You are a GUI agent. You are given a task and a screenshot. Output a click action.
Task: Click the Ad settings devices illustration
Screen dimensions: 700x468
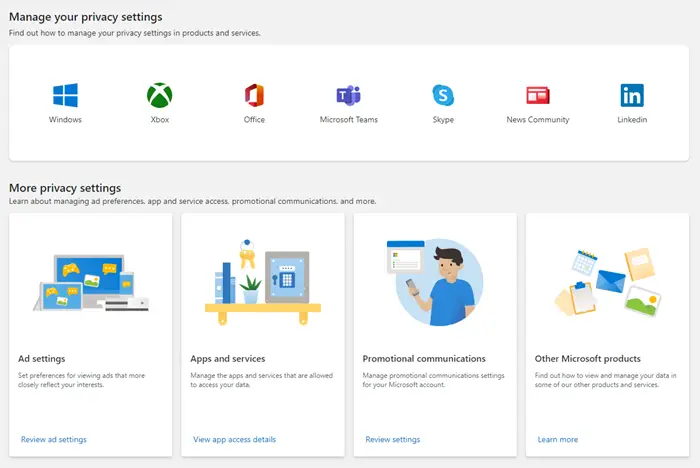(91, 283)
